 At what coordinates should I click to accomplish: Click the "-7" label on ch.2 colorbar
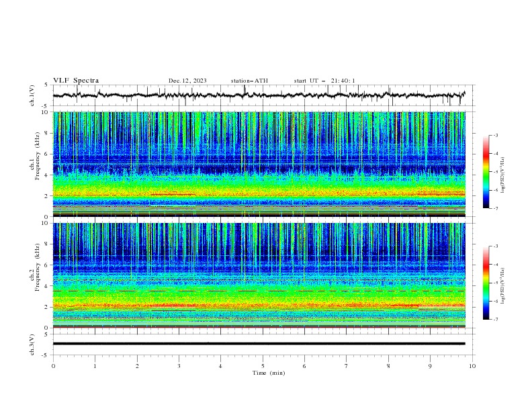495,320
